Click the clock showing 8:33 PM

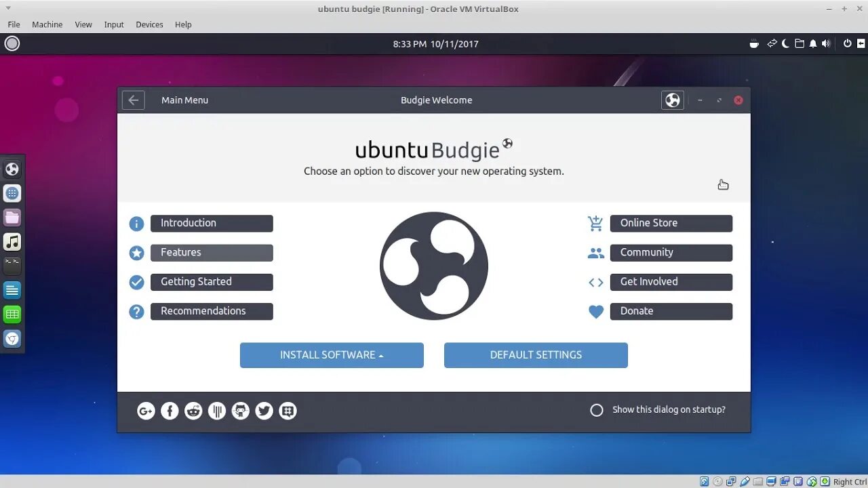(436, 44)
